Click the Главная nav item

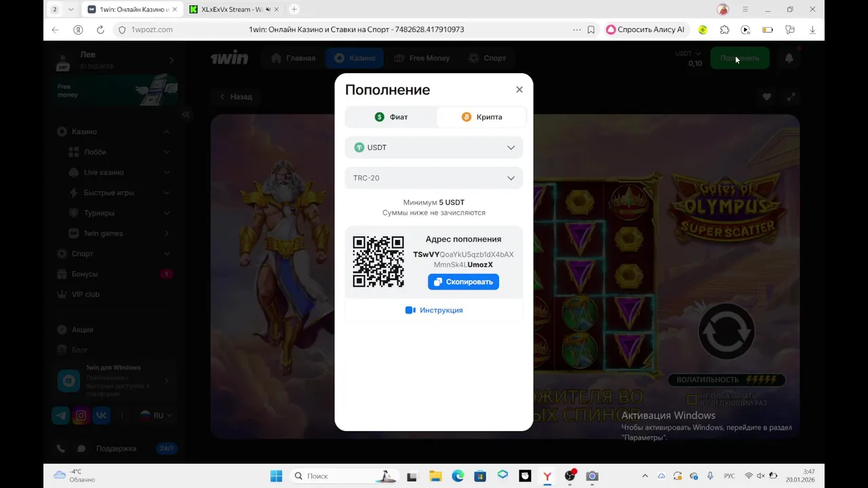tap(294, 58)
